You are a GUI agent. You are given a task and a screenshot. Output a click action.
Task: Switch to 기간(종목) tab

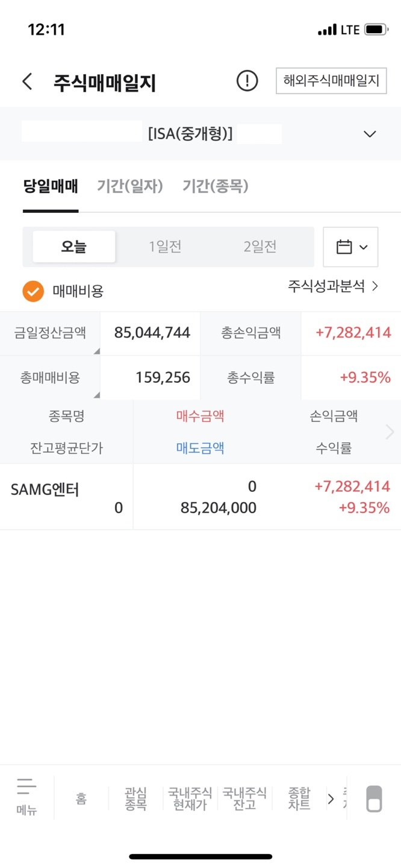(215, 186)
